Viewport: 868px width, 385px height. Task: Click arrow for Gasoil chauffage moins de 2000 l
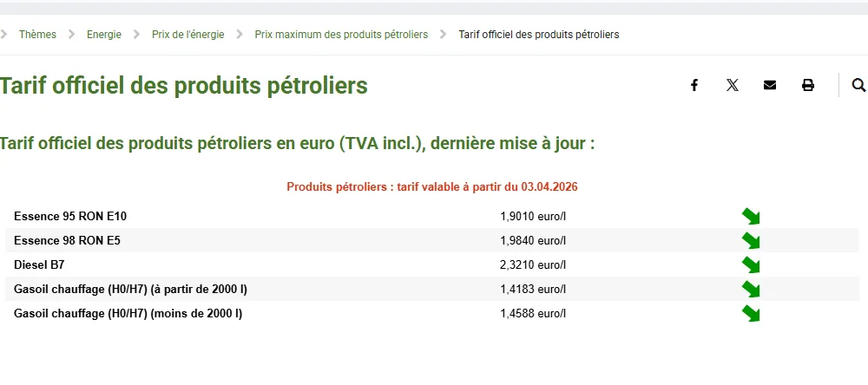point(751,313)
